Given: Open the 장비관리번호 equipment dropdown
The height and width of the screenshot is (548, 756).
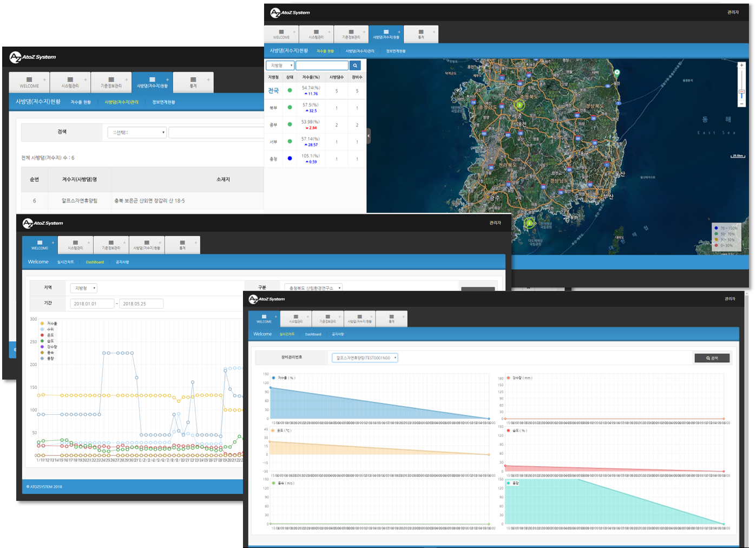Looking at the screenshot, I should 365,358.
